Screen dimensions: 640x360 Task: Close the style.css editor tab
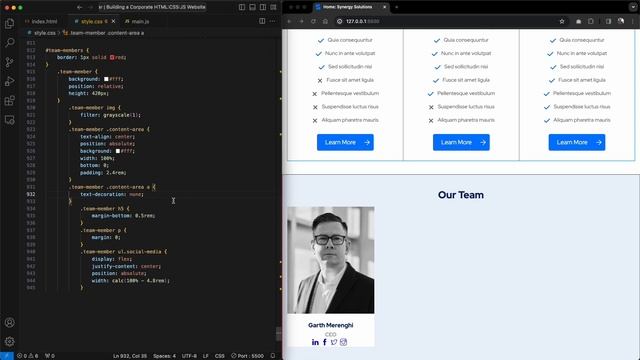click(x=113, y=21)
